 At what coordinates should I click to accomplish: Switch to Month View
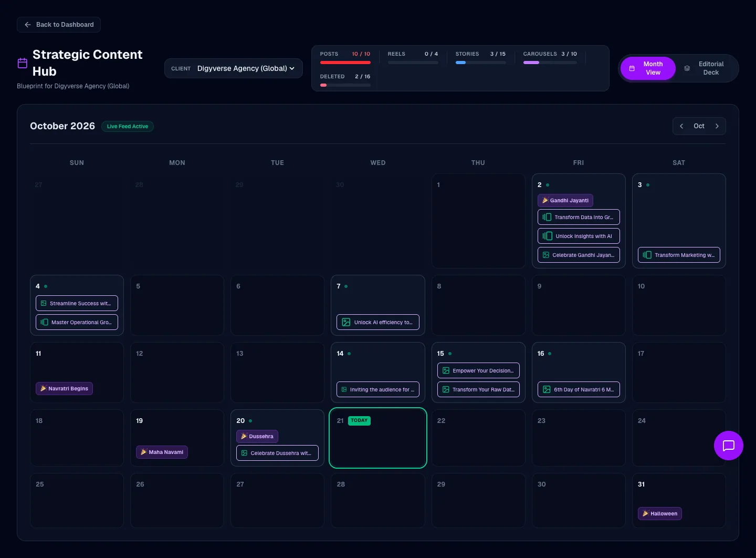tap(648, 68)
